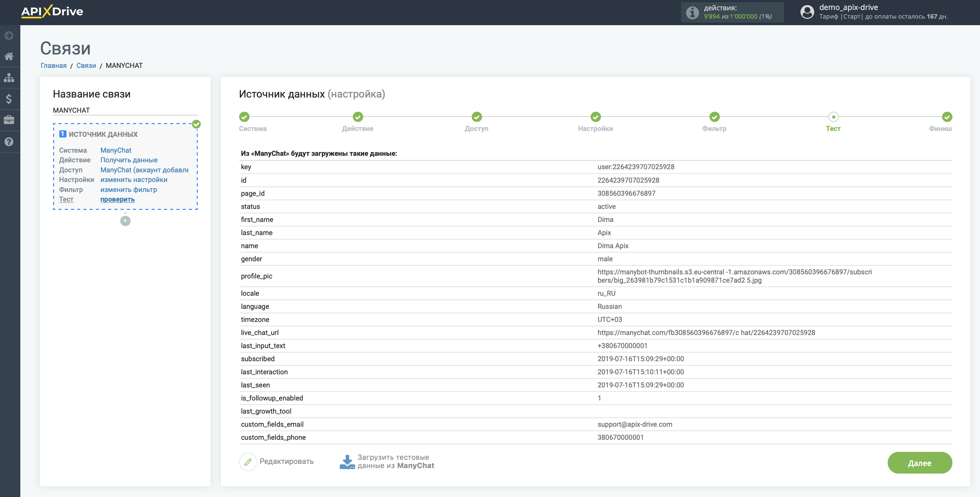Click the Далее button
Image resolution: width=980 pixels, height=497 pixels.
[x=919, y=463]
